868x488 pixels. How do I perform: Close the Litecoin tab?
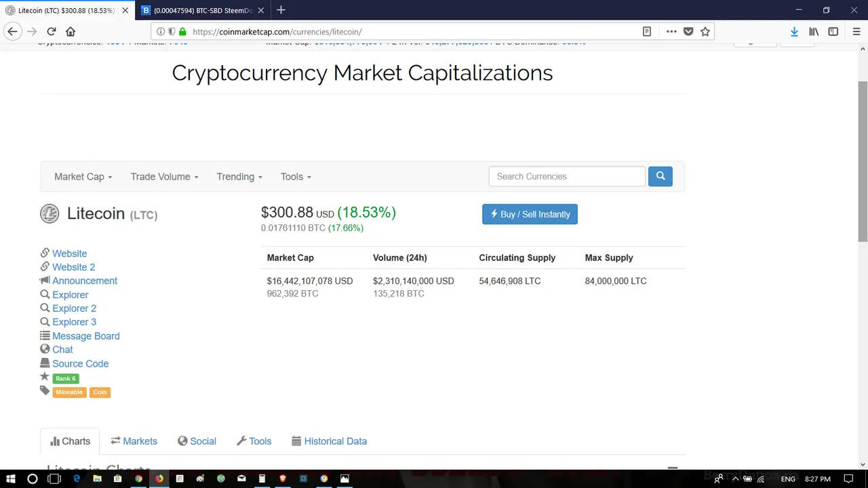pos(125,10)
